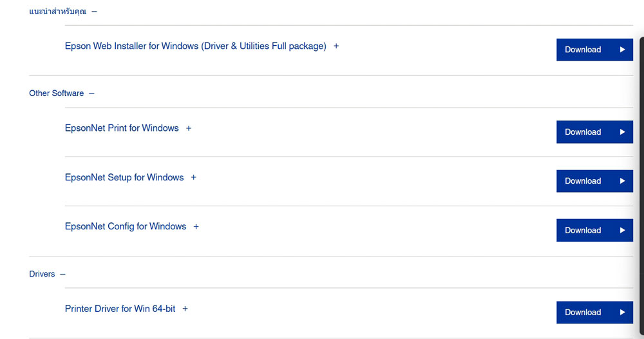The image size is (644, 339).
Task: Open Printer Driver for Win 64-bit title
Action: click(x=120, y=309)
